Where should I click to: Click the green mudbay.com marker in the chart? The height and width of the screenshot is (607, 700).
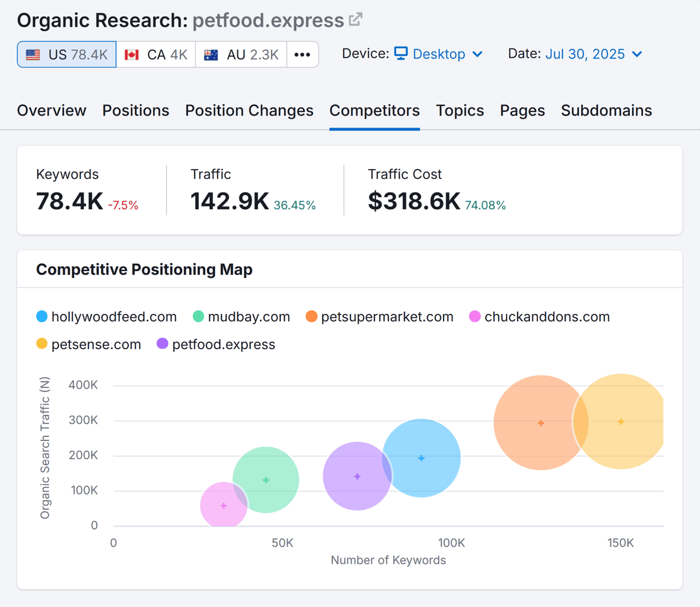coord(265,479)
